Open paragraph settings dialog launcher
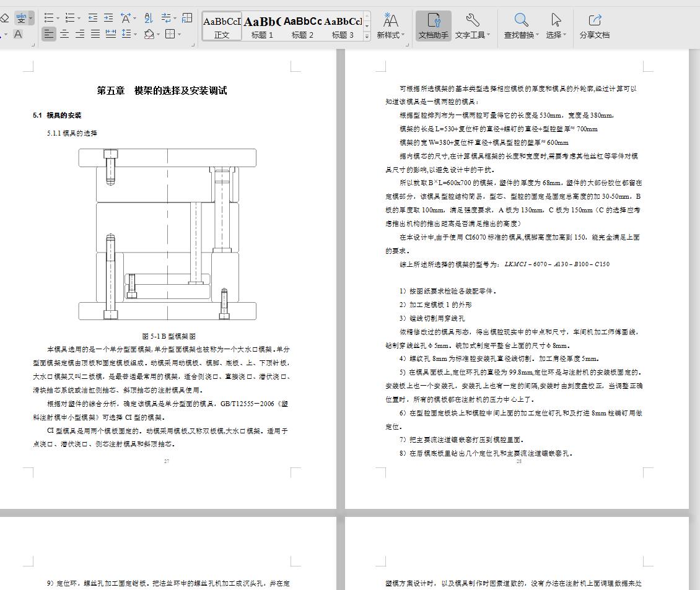Screen dimensions: 700x590 (x=193, y=45)
